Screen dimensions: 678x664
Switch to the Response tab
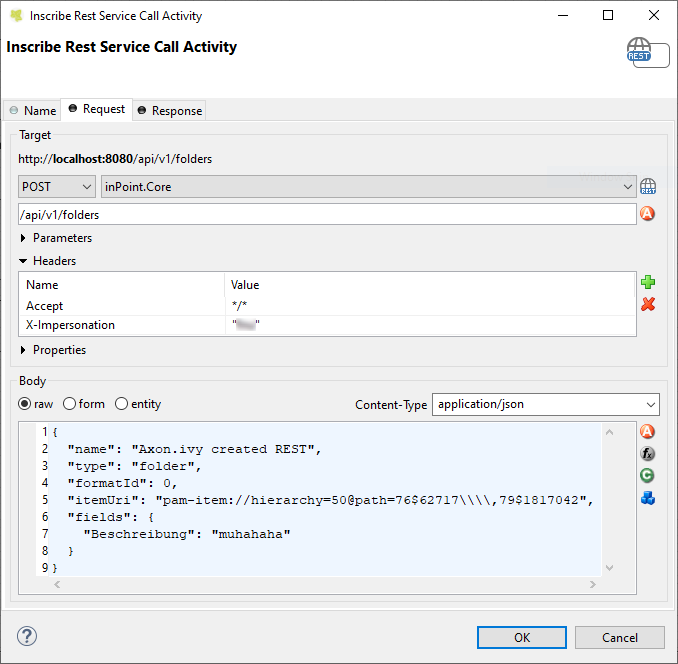(x=170, y=111)
